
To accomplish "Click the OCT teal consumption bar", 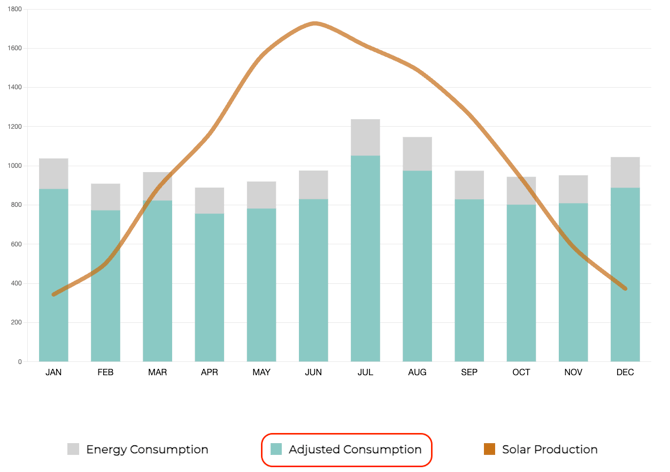I will 521,290.
